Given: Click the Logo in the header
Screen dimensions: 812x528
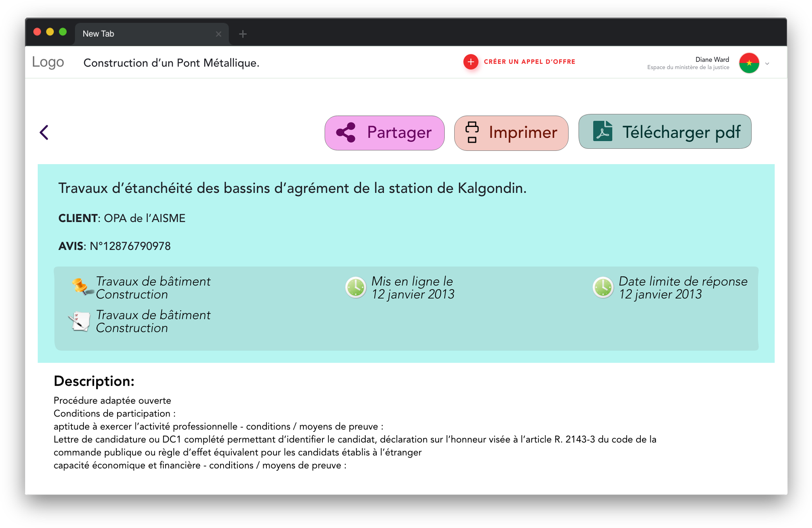Looking at the screenshot, I should (x=48, y=62).
